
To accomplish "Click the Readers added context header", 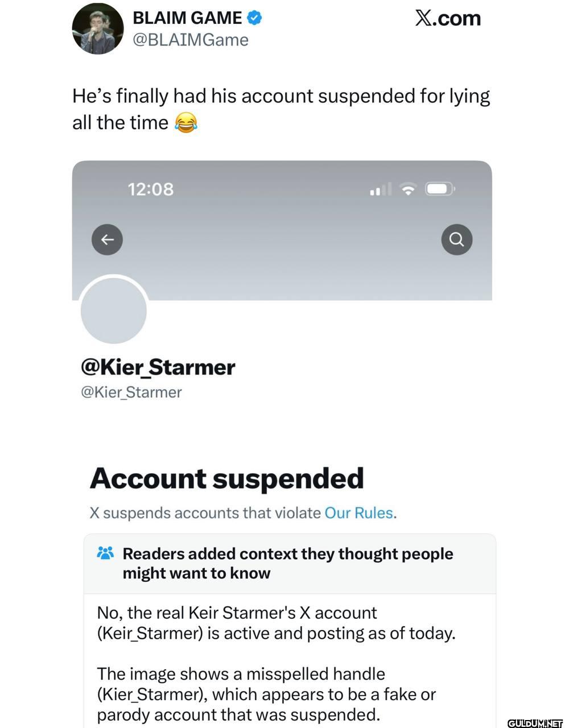I will point(287,563).
